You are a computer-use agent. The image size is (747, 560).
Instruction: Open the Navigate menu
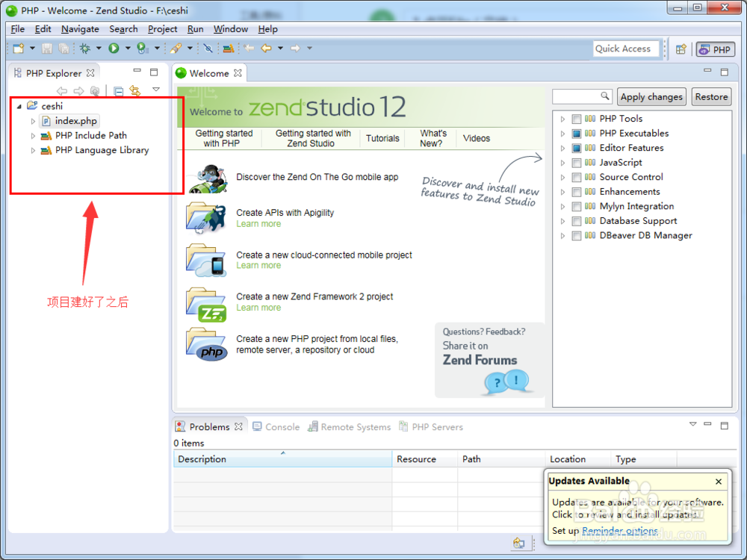click(x=80, y=29)
